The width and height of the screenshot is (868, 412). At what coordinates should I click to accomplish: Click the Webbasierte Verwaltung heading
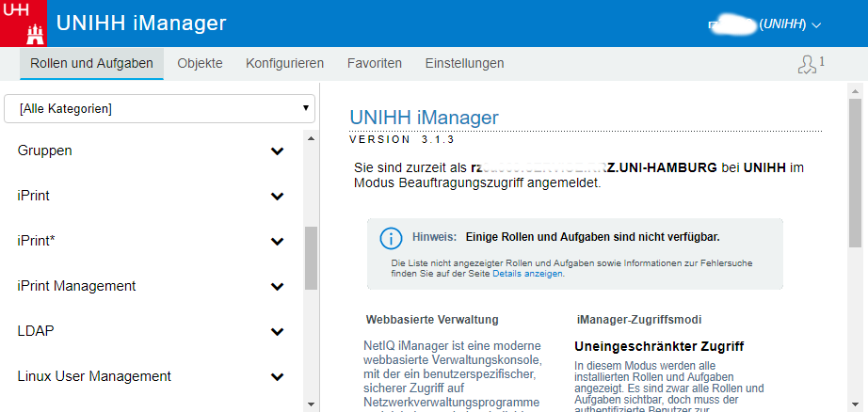(x=432, y=320)
